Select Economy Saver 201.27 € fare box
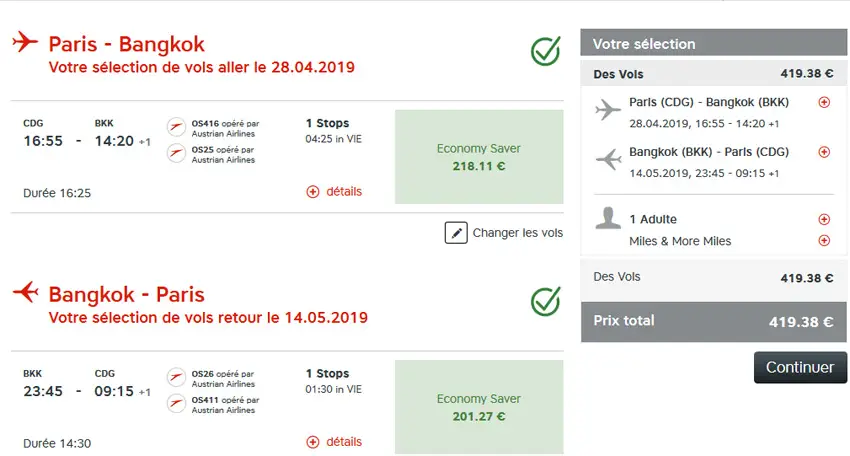The image size is (850, 456). 479,407
